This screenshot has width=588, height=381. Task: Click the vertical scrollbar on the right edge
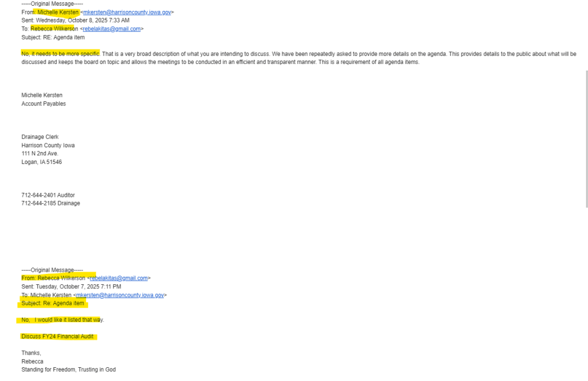[586, 139]
